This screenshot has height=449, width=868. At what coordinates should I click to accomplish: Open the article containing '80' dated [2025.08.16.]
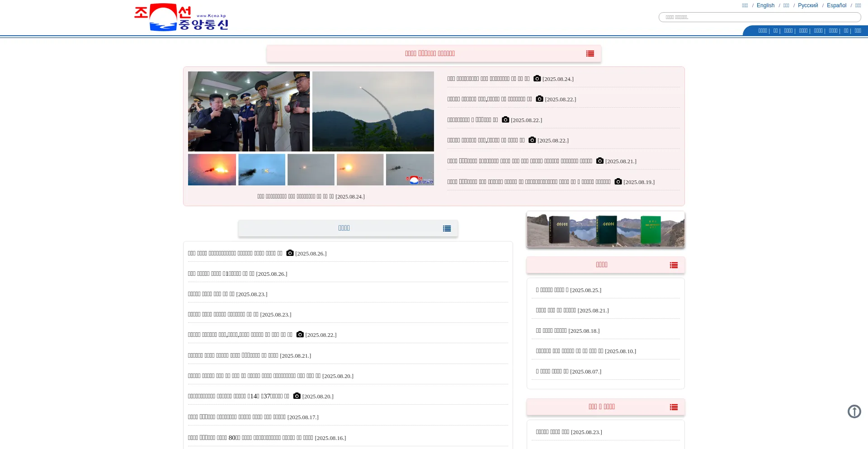(x=267, y=438)
